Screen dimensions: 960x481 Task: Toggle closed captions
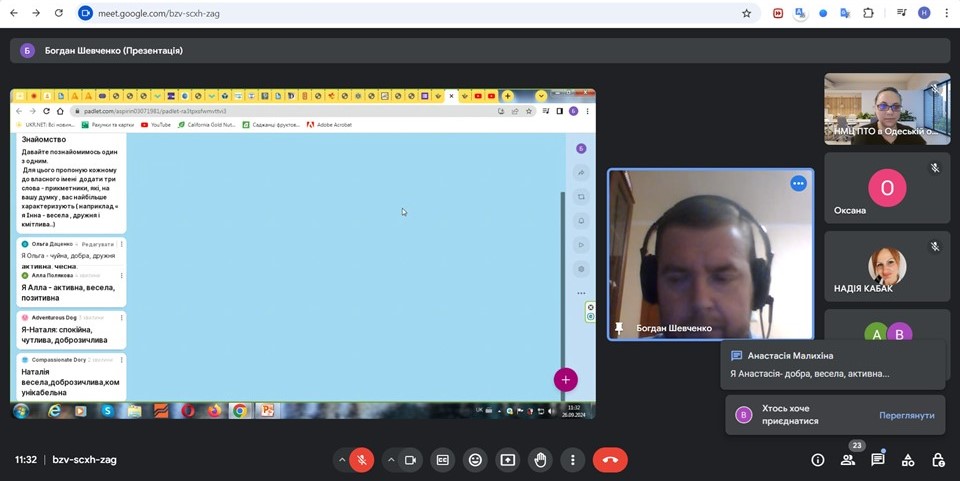pos(442,460)
